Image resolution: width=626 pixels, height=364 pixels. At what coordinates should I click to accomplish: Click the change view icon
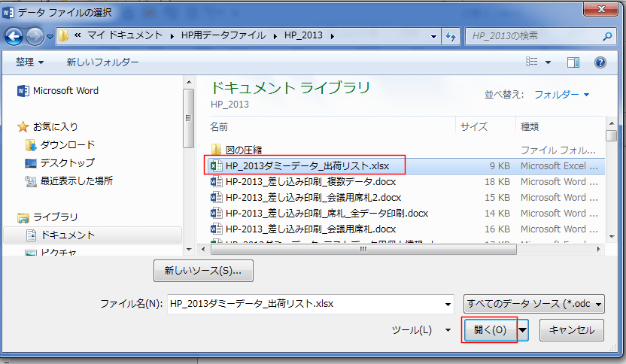pos(532,62)
